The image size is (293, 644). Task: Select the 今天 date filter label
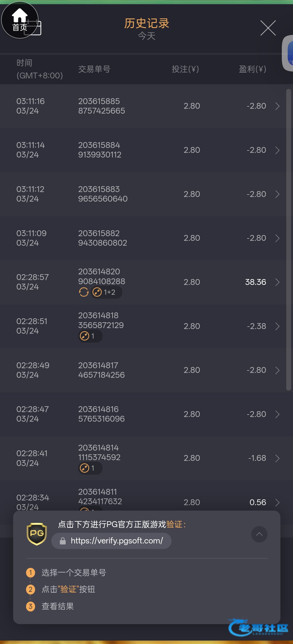tap(147, 36)
